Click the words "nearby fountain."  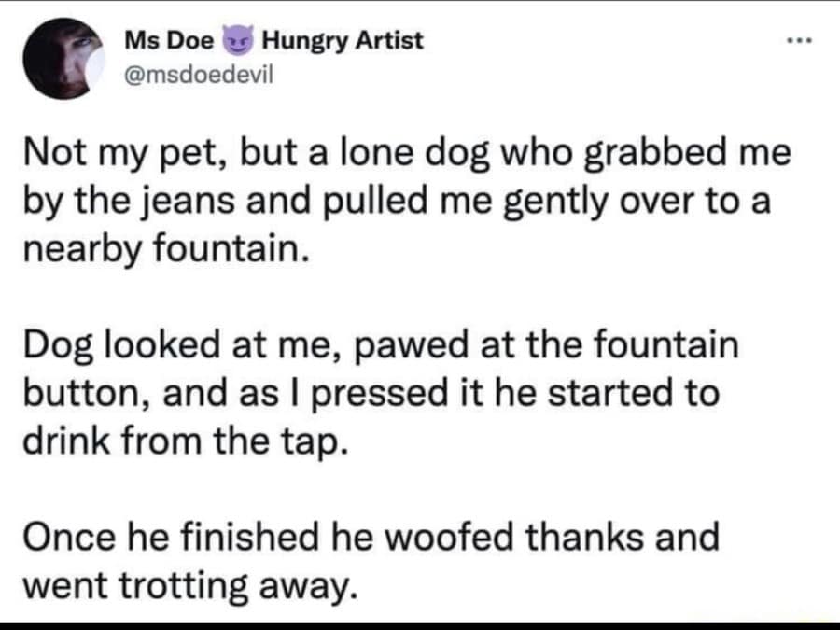coord(165,249)
